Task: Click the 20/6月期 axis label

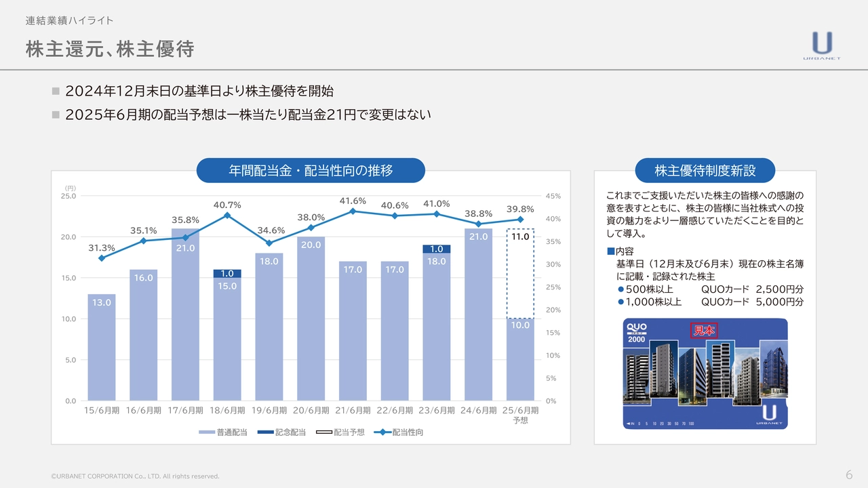Action: point(311,410)
